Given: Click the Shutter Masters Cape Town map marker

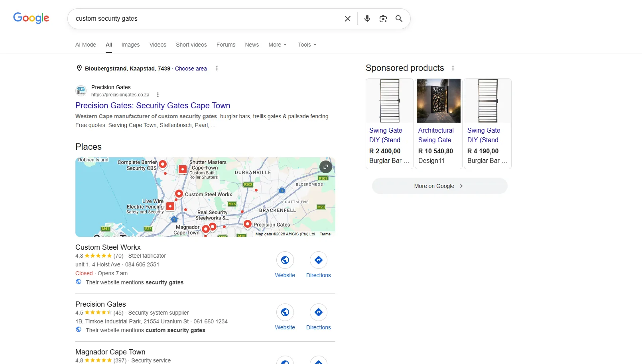Looking at the screenshot, I should 183,169.
